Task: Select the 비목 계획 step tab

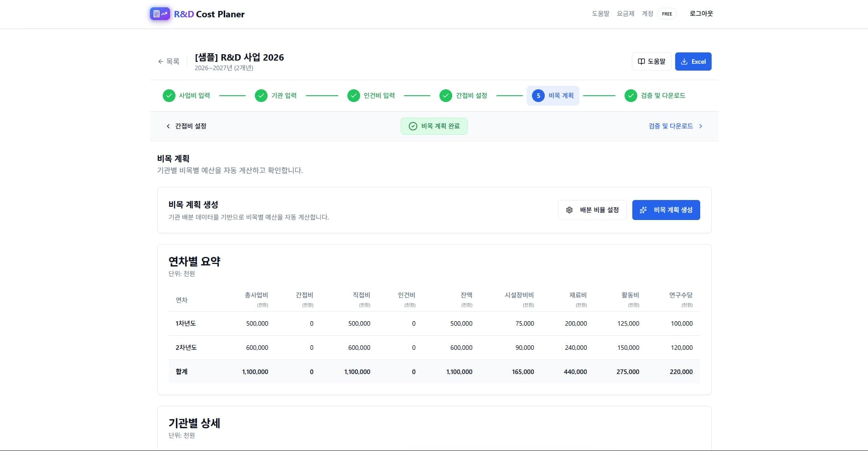Action: coord(553,96)
